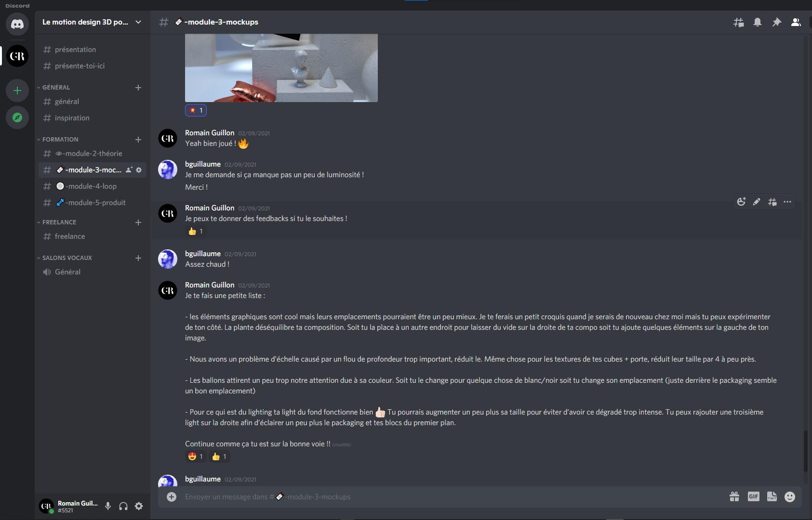Toggle member list visibility icon
This screenshot has height=520, width=812.
(x=796, y=22)
